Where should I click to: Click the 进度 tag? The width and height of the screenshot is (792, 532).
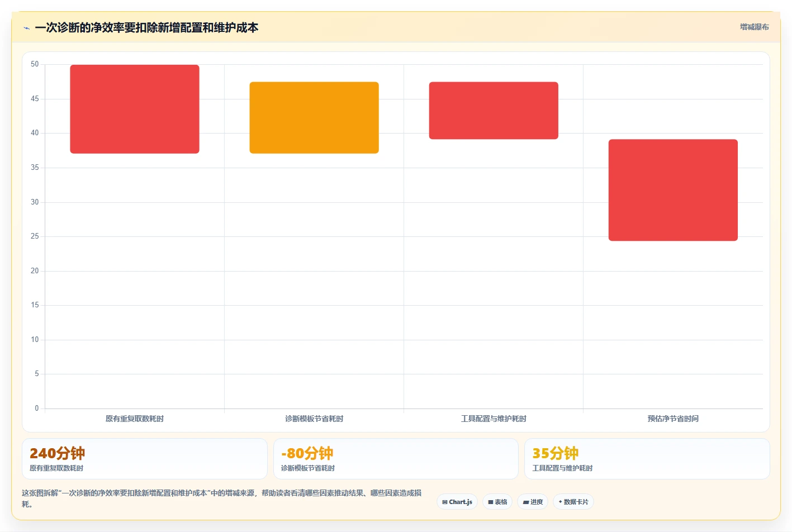click(x=533, y=502)
